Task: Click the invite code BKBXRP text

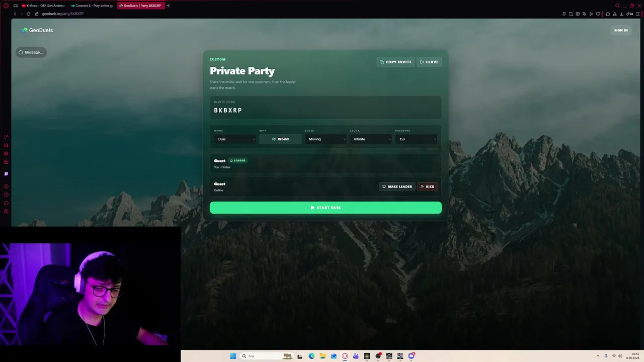Action: (x=228, y=110)
